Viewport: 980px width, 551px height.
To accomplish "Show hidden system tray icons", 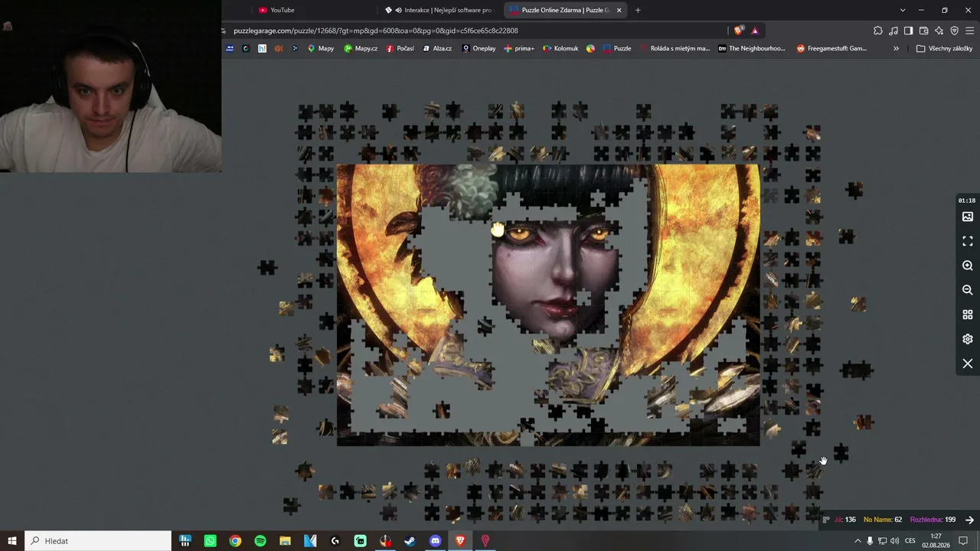I will tap(857, 541).
